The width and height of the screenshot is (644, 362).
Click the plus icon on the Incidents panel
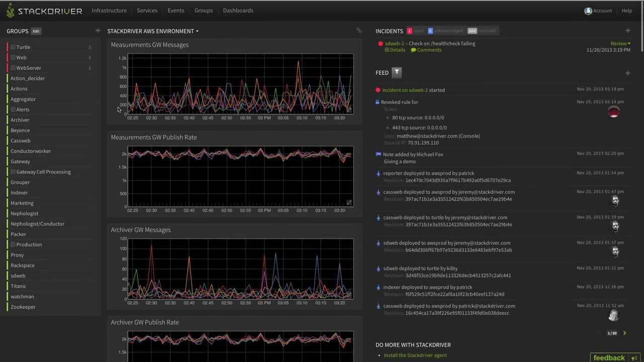(627, 31)
